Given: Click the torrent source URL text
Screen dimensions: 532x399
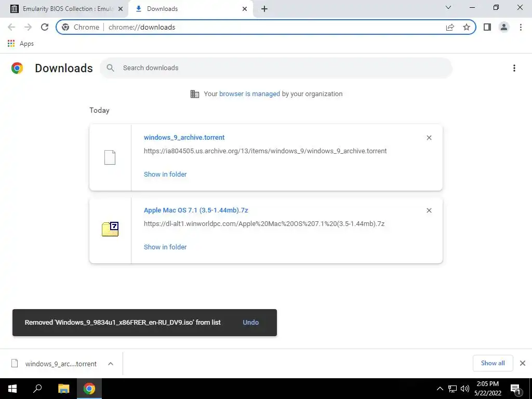Looking at the screenshot, I should 265,151.
